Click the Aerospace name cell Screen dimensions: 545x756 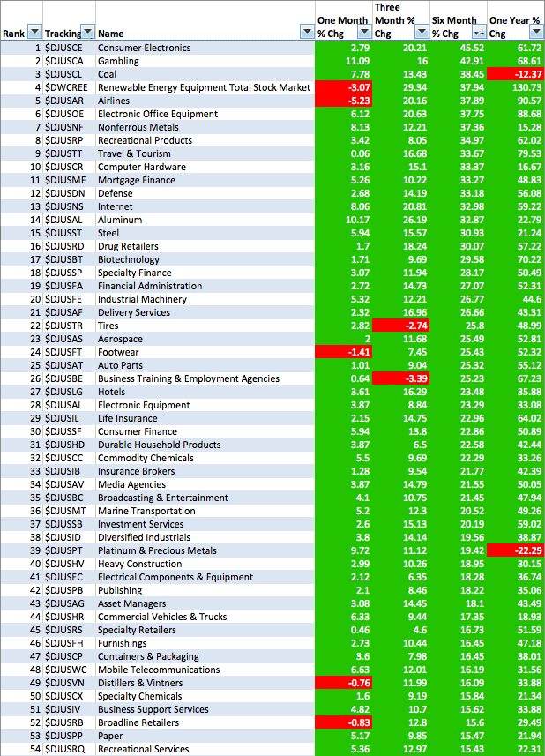[205, 339]
